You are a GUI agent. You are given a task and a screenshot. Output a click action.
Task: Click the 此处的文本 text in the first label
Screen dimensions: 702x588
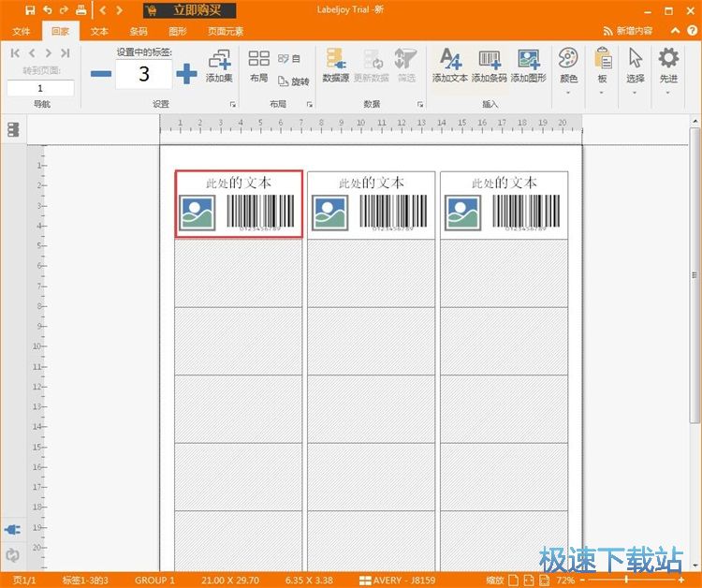coord(239,183)
